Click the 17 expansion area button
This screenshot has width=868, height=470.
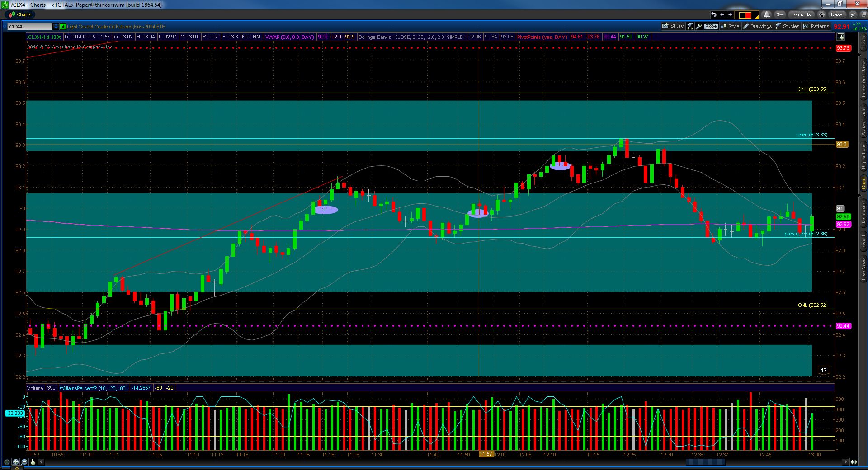(824, 370)
